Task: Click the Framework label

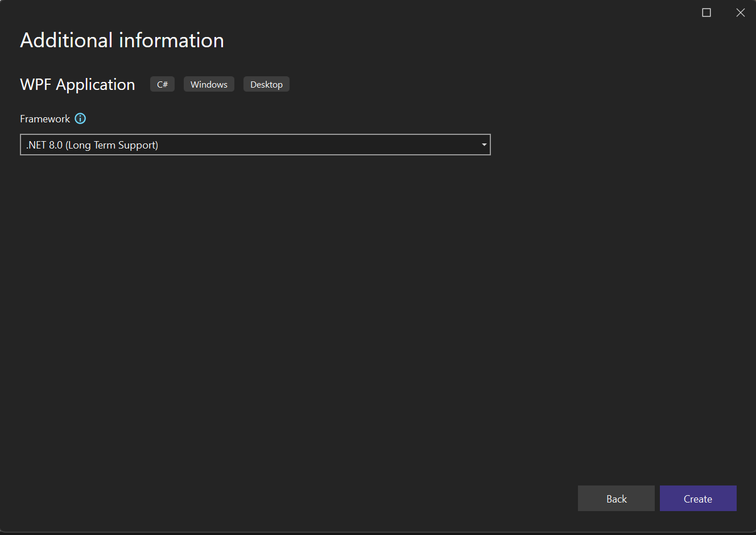Action: point(44,118)
